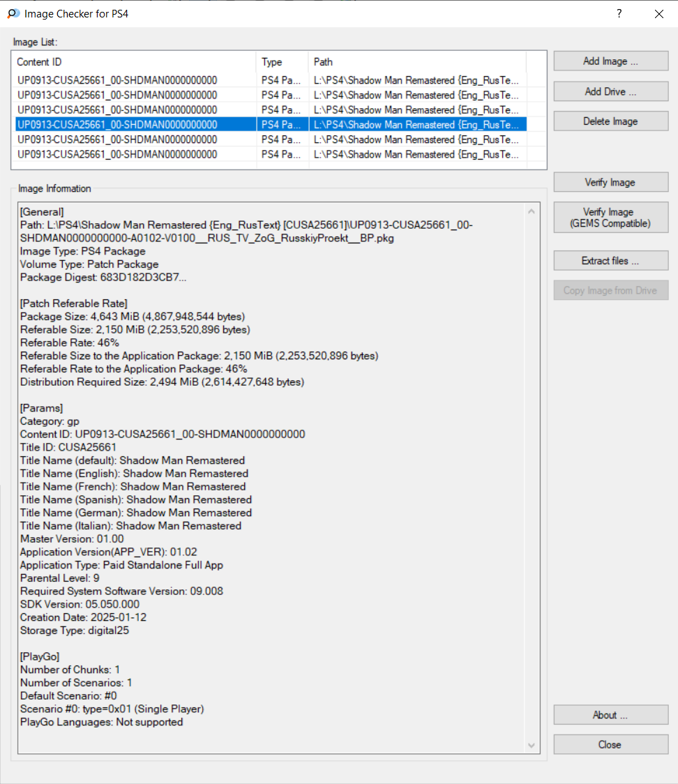Click the Type column header
The image size is (678, 784).
point(282,62)
